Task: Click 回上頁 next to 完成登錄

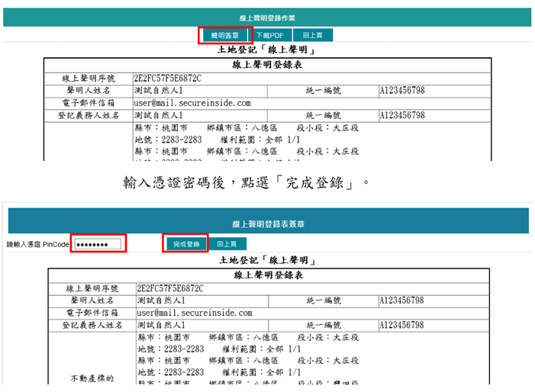Action: (x=226, y=244)
